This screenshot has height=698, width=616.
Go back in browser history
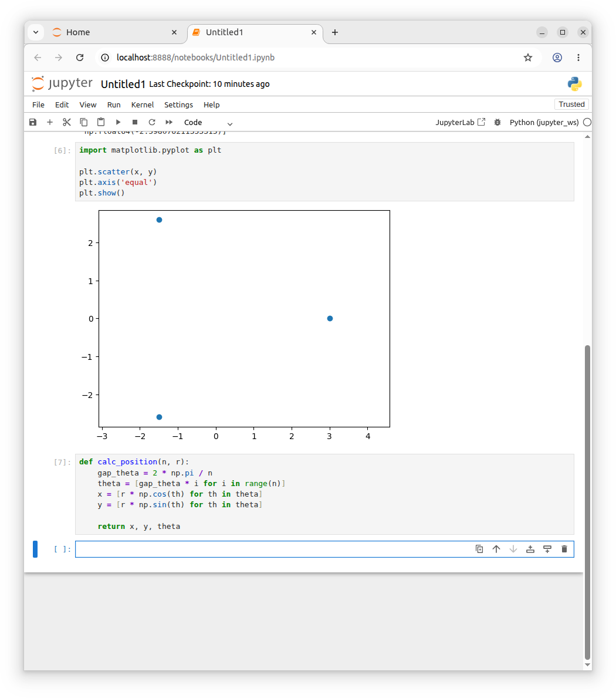click(38, 58)
